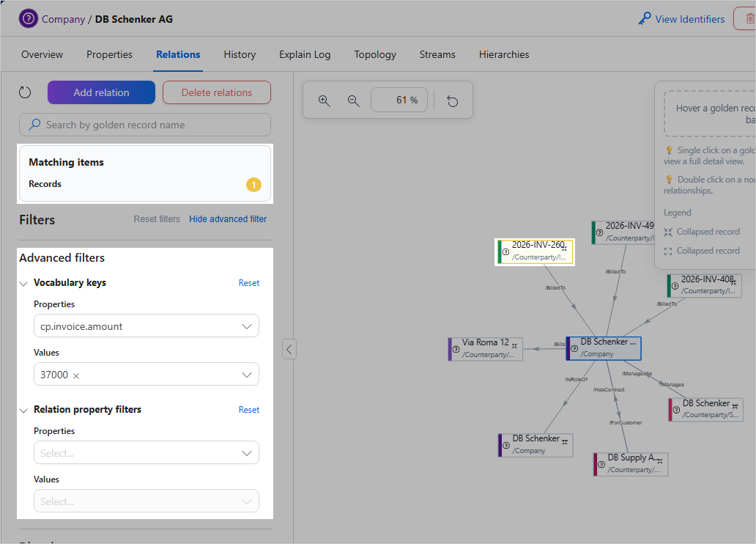Open relation property Properties select dropdown
This screenshot has height=544, width=756.
146,453
